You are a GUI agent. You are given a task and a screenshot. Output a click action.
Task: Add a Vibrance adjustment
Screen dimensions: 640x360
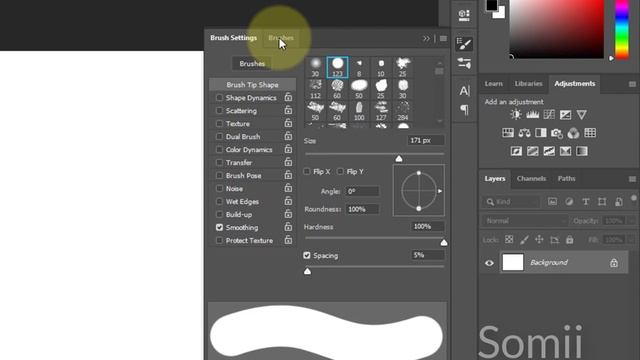point(582,115)
